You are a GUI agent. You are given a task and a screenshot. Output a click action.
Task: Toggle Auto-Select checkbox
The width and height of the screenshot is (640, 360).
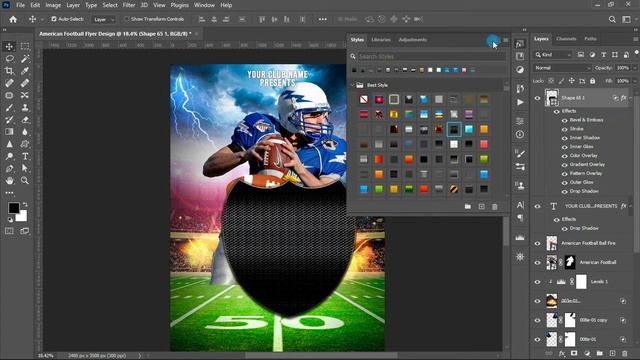(x=54, y=19)
